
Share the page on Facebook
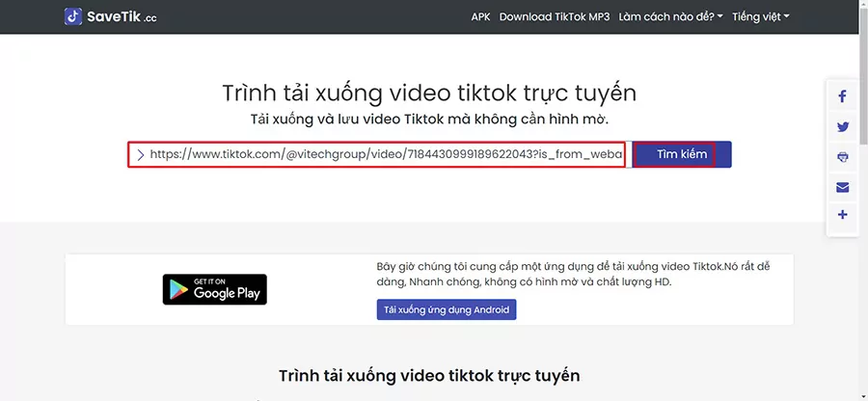click(843, 97)
